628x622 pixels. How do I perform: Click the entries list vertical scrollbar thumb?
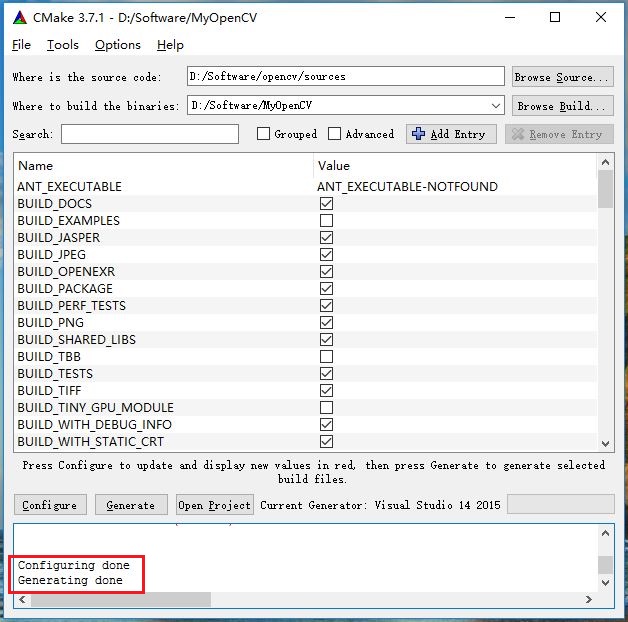pos(605,189)
